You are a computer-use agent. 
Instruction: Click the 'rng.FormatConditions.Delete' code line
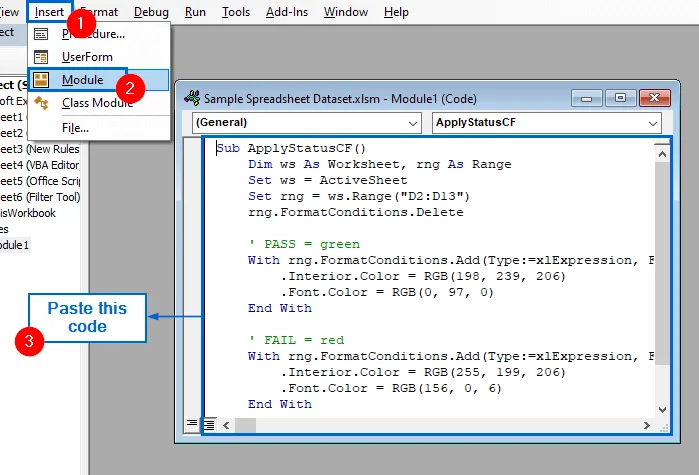pyautogui.click(x=356, y=212)
